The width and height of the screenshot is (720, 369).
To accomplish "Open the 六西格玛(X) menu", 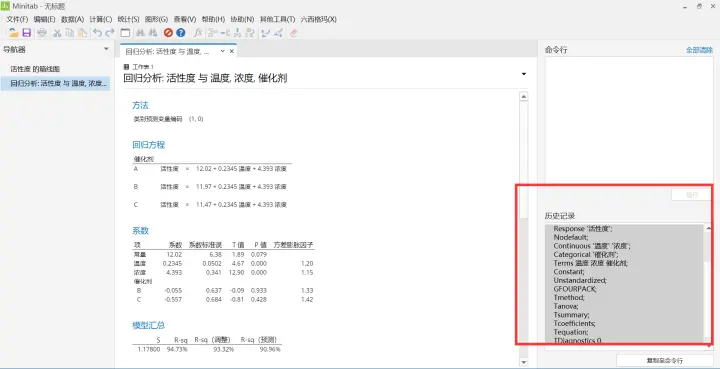I will pyautogui.click(x=318, y=19).
